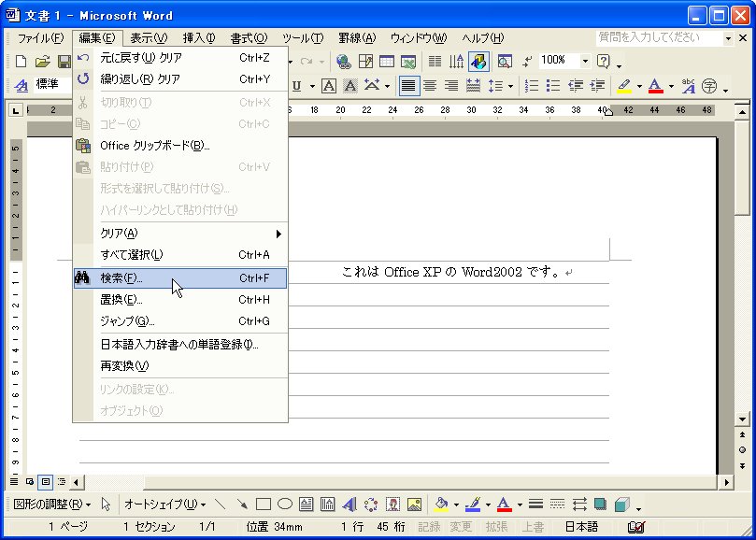Click the Character Scaling icon
The height and width of the screenshot is (540, 756).
point(372,86)
